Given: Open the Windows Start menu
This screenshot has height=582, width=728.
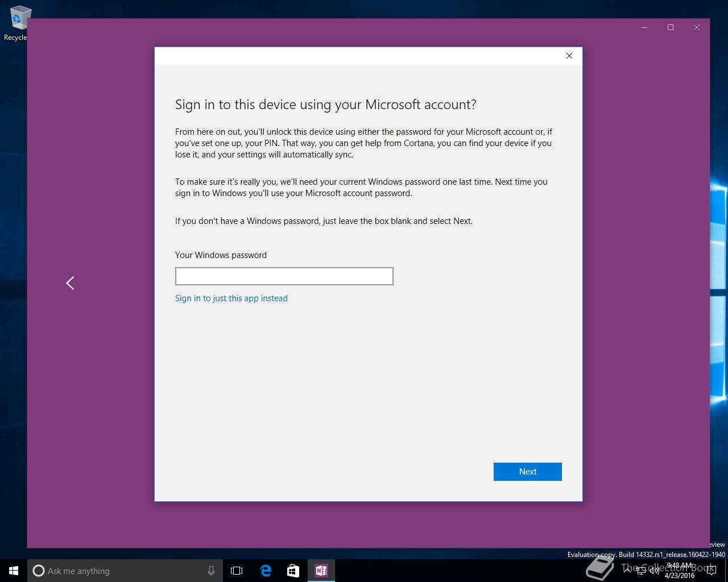Looking at the screenshot, I should point(14,571).
